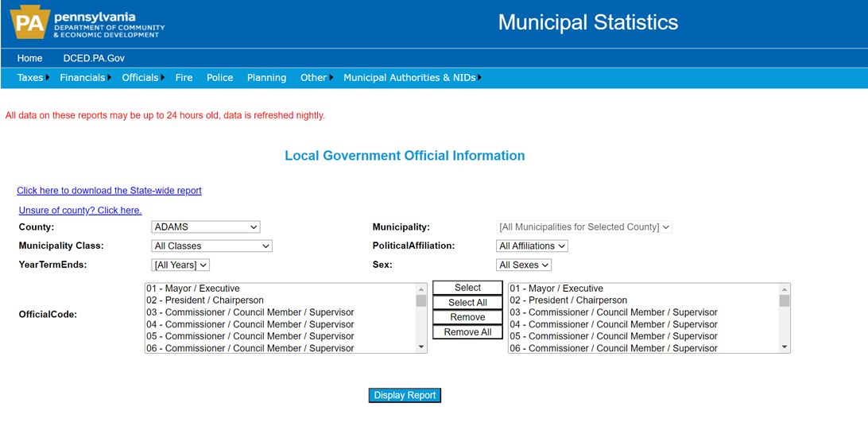Open the Municipality dropdown
This screenshot has height=434, width=868.
pos(584,227)
